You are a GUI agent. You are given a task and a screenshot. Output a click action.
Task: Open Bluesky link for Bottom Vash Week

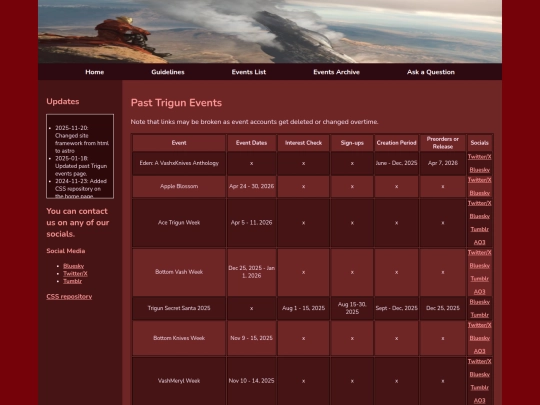pos(479,266)
